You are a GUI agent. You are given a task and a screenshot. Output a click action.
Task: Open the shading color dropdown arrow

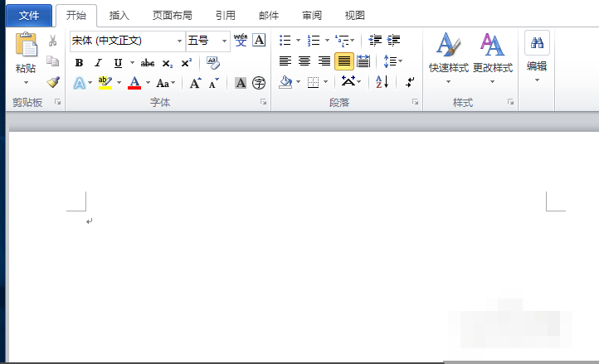(298, 82)
